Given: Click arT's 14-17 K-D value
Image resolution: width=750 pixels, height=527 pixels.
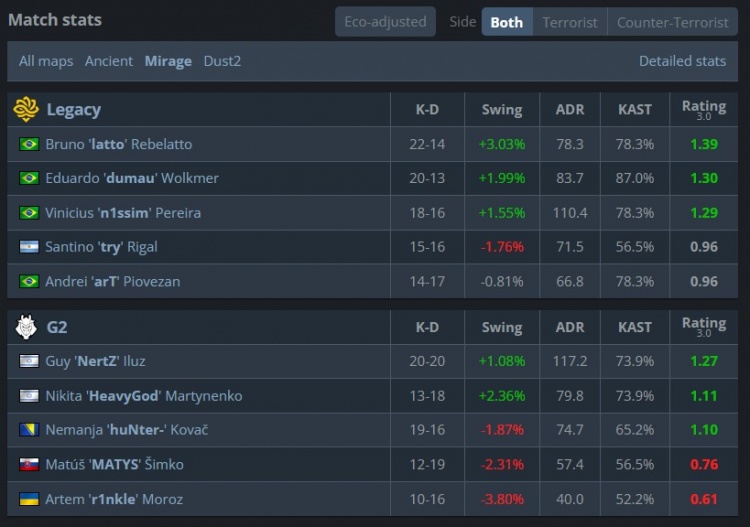Looking at the screenshot, I should pyautogui.click(x=427, y=281).
